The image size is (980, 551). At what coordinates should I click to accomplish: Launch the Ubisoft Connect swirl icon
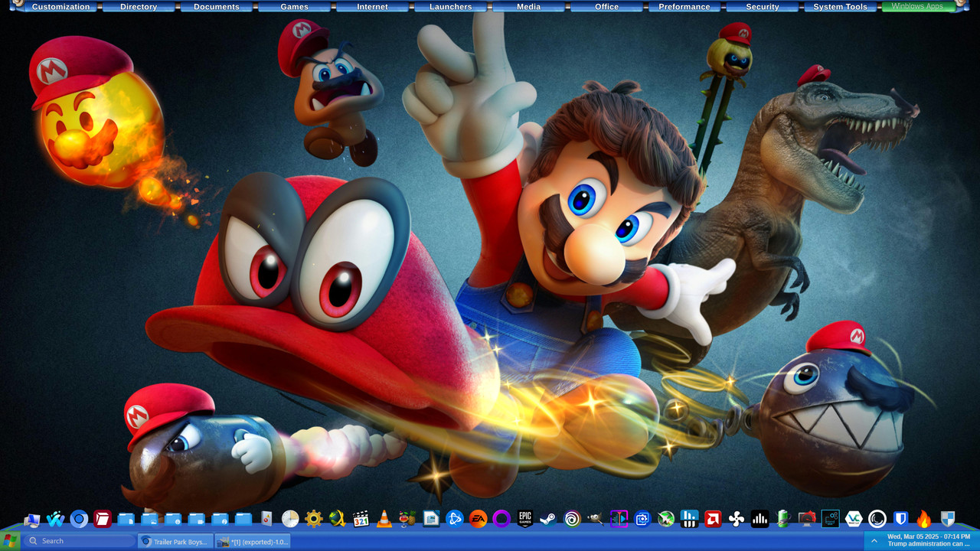click(x=572, y=520)
